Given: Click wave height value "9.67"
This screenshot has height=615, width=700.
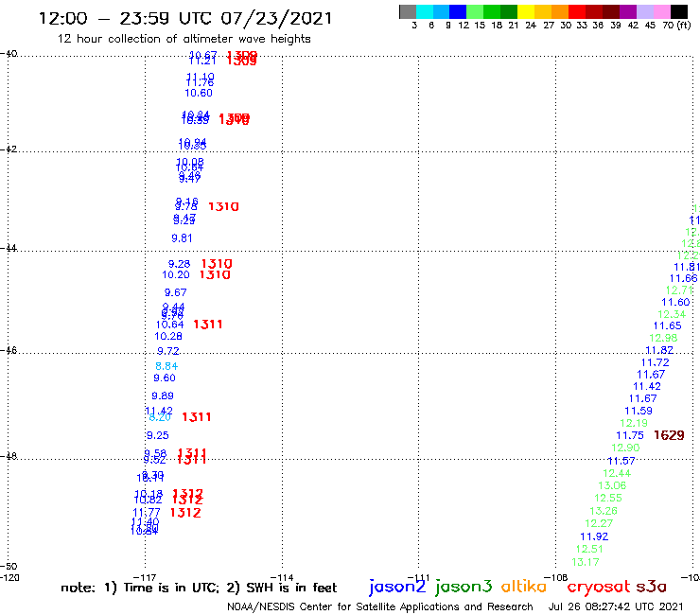Looking at the screenshot, I should (x=175, y=292).
